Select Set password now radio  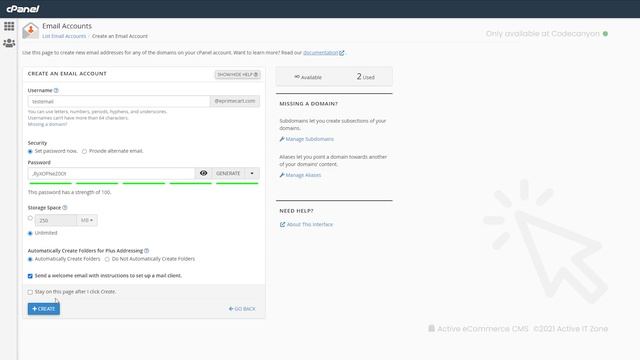(30, 151)
